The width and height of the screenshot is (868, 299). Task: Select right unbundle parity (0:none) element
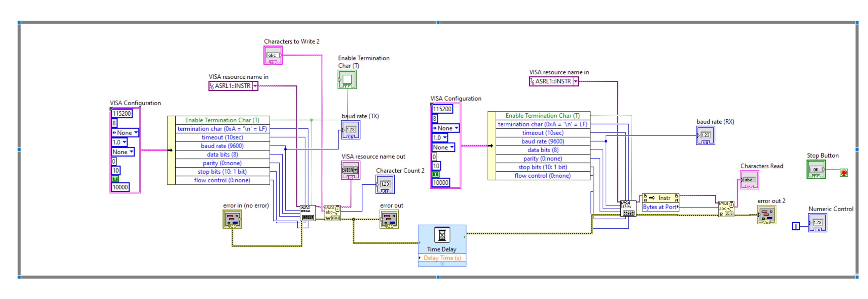tap(543, 159)
